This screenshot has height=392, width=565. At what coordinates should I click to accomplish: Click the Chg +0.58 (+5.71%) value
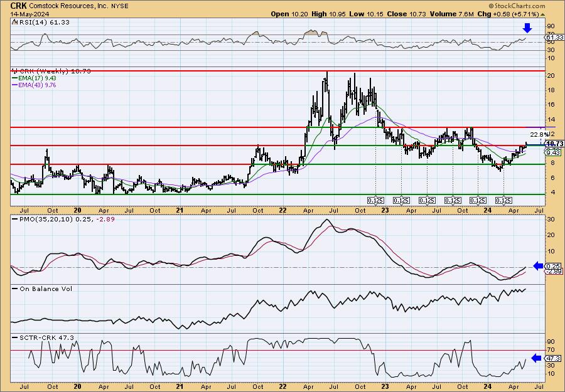508,14
